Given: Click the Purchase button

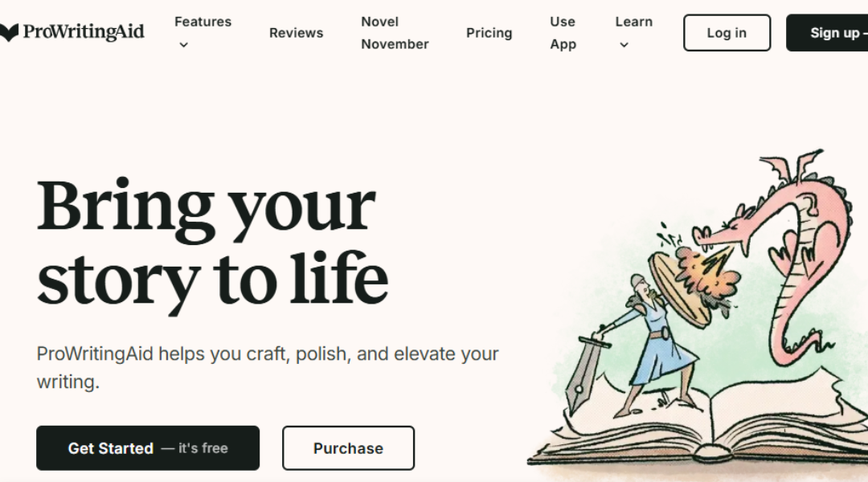Looking at the screenshot, I should [348, 448].
